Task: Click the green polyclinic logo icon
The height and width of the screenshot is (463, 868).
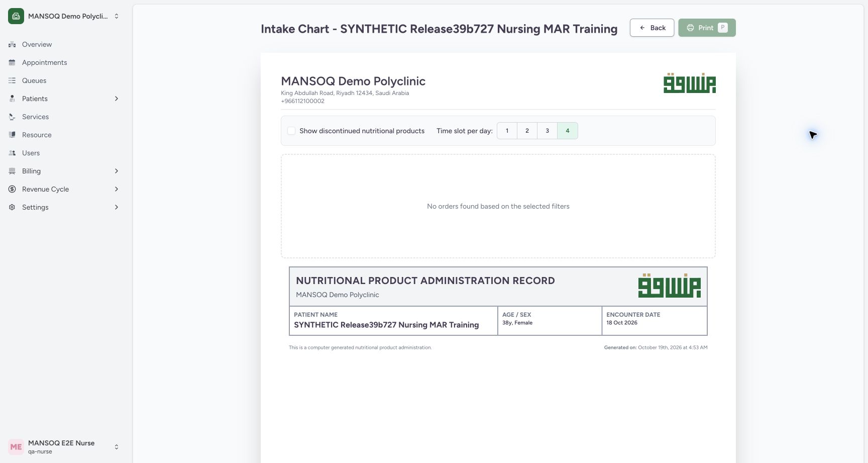Action: pyautogui.click(x=16, y=16)
